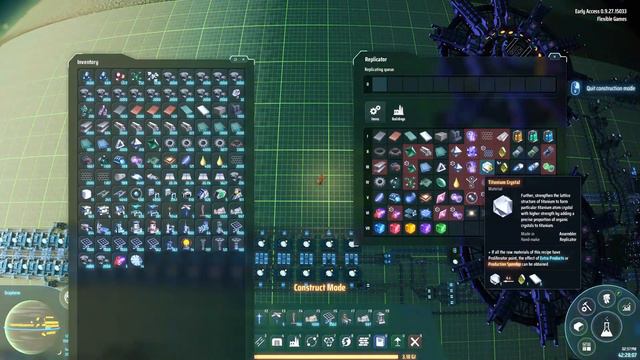Select the highlighted blueprint build category
640x360 pixels.
(x=380, y=341)
